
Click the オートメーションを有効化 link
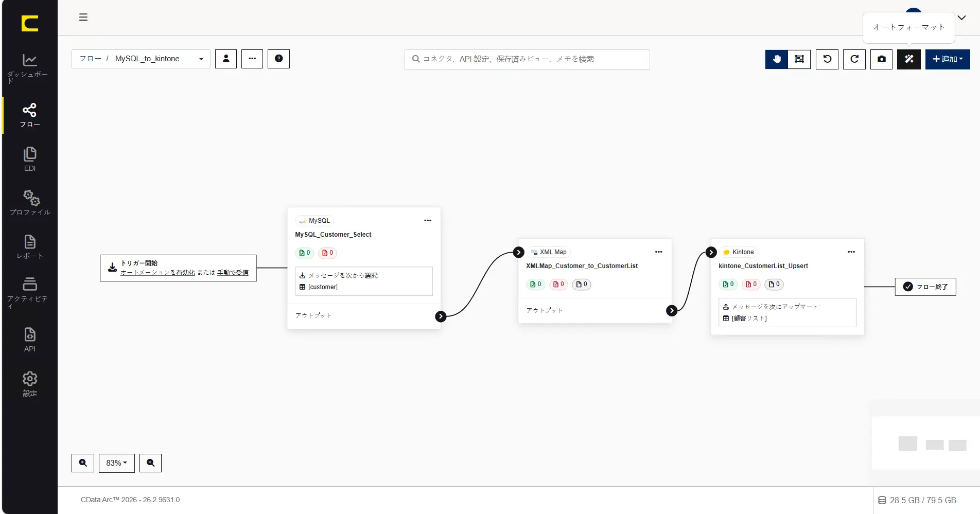click(x=158, y=273)
